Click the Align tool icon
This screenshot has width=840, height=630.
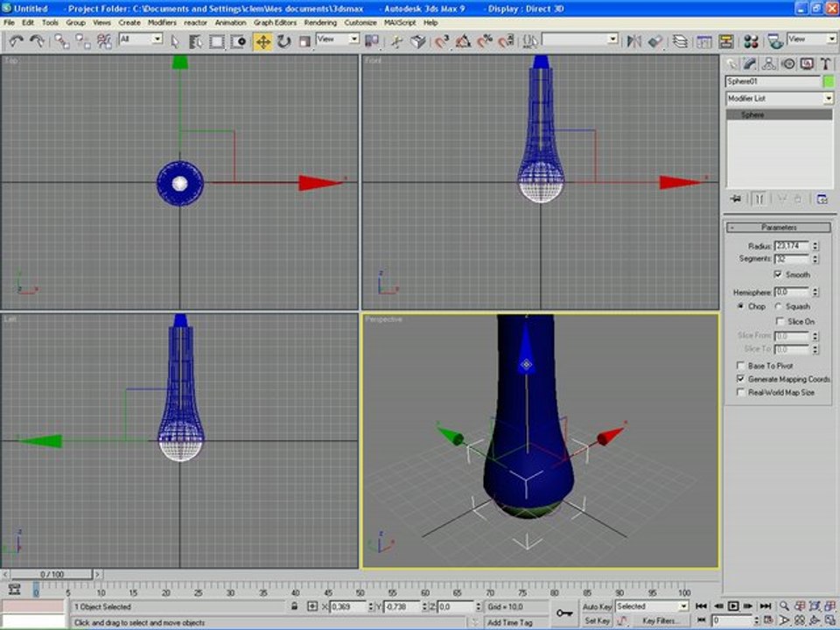tap(654, 41)
